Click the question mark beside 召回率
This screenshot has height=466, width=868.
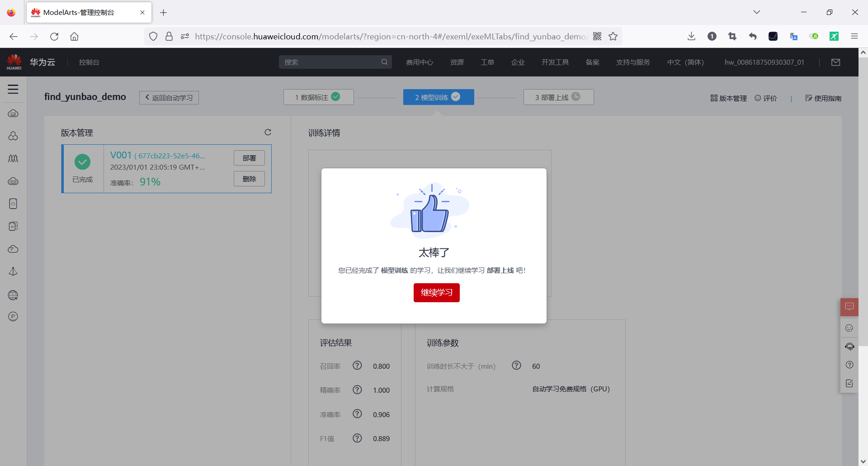[x=357, y=366]
